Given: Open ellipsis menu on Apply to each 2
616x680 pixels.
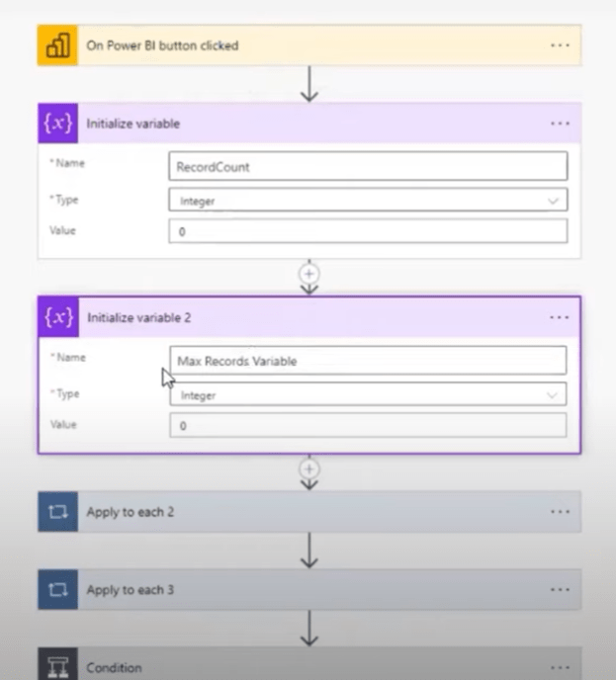Looking at the screenshot, I should coord(560,512).
